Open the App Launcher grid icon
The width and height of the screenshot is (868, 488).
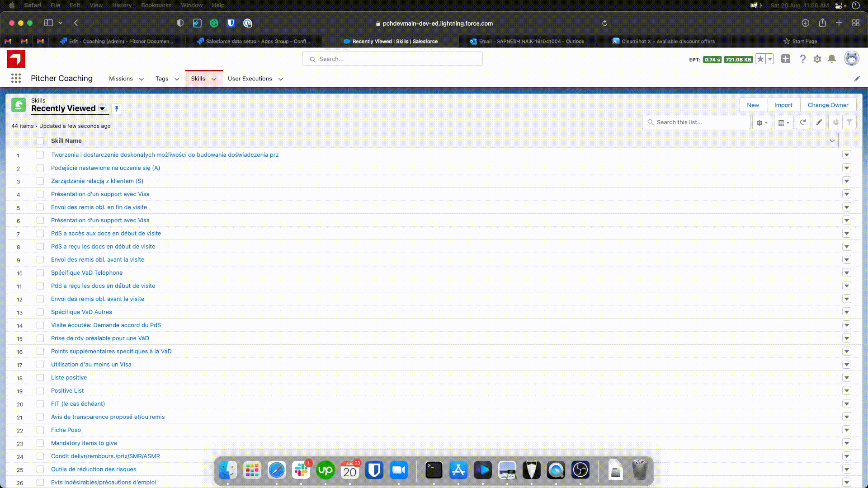16,79
